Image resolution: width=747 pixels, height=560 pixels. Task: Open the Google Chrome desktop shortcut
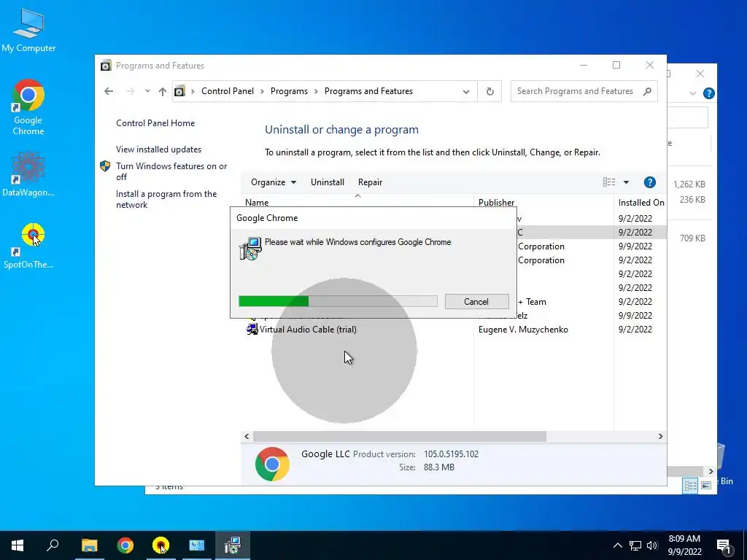[28, 107]
